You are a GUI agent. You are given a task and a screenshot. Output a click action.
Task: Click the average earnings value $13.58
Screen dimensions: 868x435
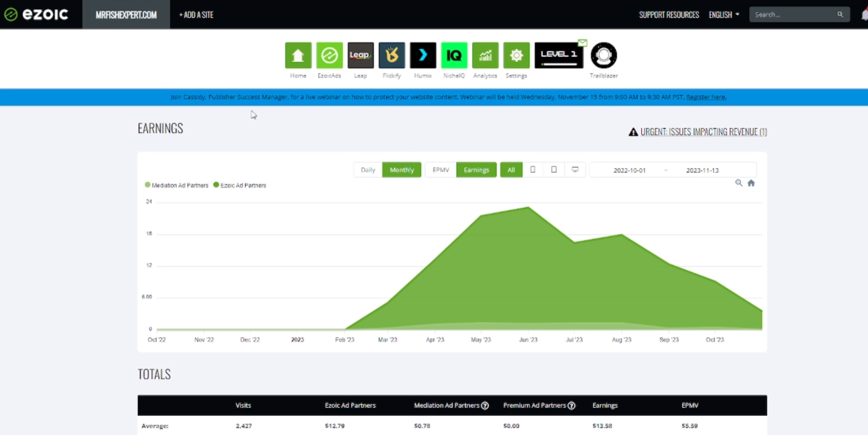(x=602, y=426)
